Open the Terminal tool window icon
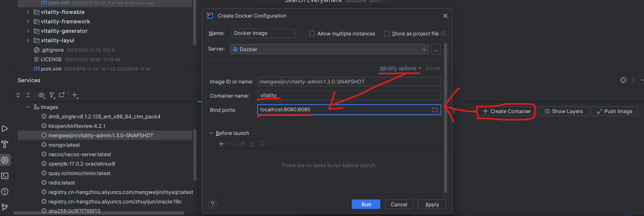Viewport: 644px width, 216px height. click(x=5, y=176)
